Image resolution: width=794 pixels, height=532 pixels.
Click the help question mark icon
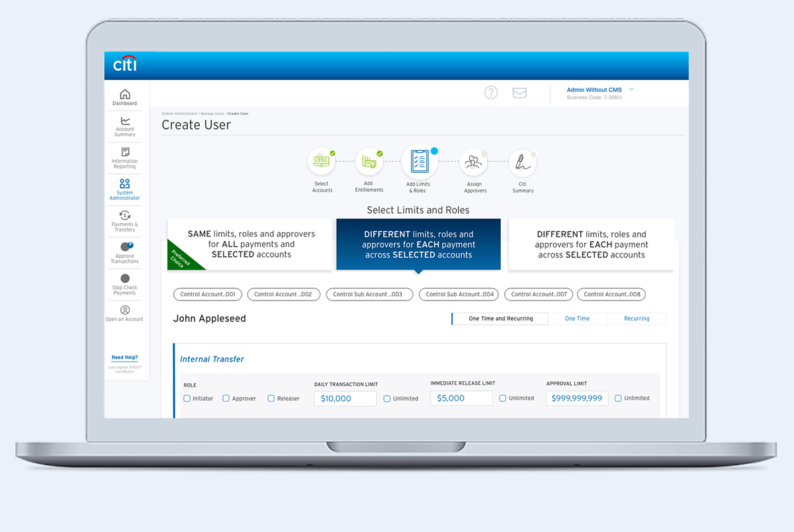point(491,93)
